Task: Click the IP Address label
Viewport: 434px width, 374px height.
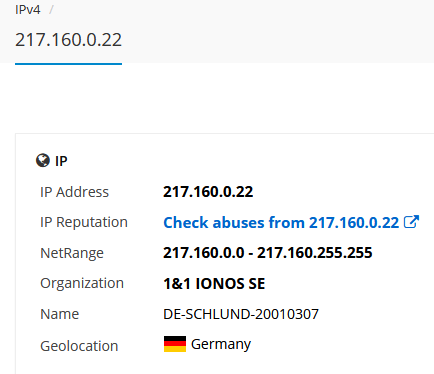Action: point(74,192)
